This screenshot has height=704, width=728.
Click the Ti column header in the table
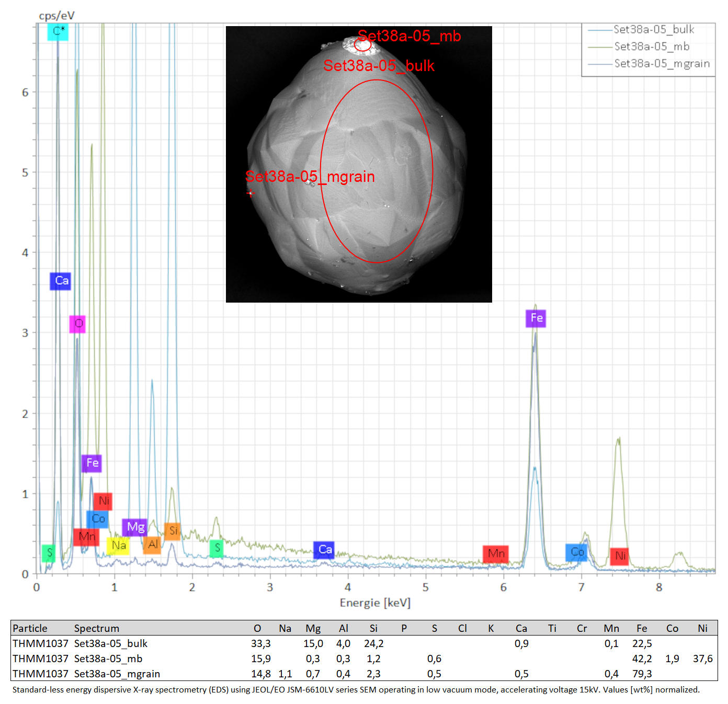[552, 628]
